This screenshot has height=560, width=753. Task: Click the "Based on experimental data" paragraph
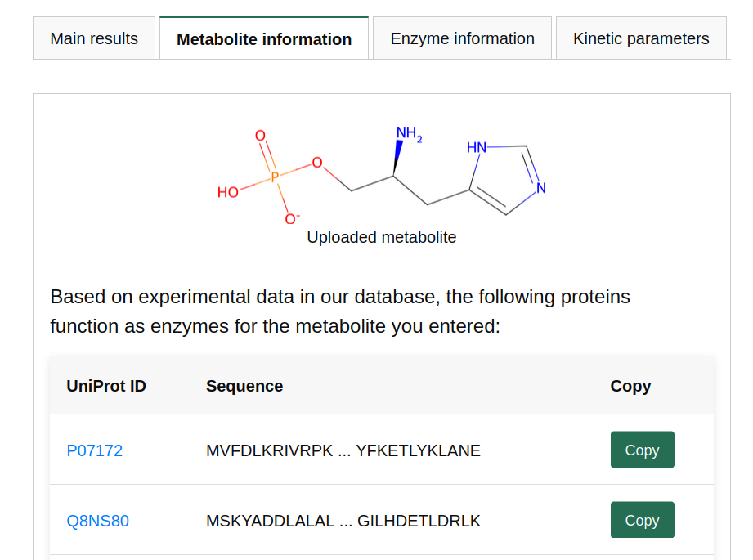click(340, 311)
